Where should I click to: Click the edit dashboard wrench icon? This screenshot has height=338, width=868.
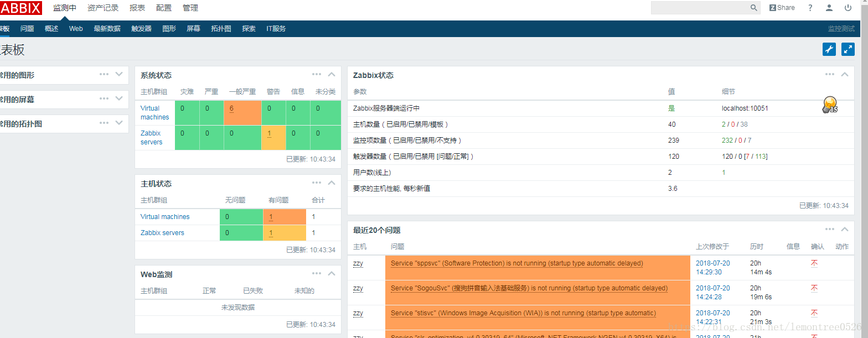829,49
